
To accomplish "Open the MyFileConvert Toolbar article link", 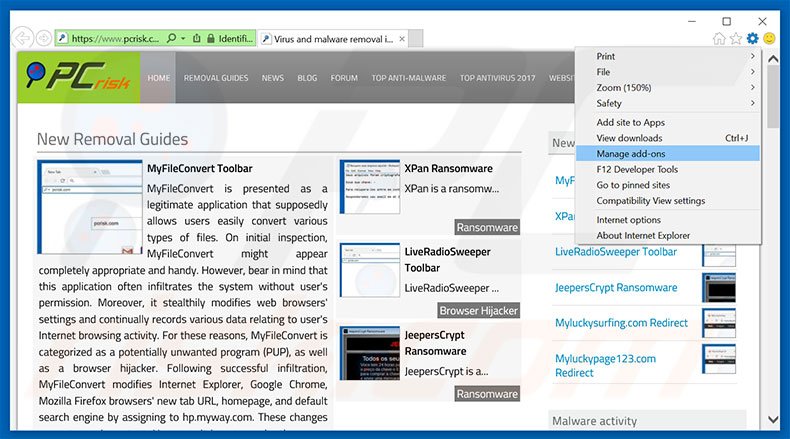I will 199,169.
